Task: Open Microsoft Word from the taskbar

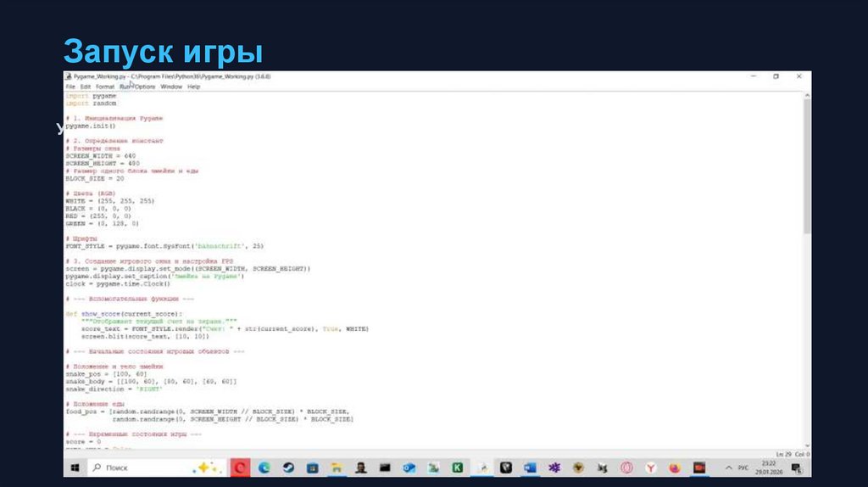Action: [530, 467]
